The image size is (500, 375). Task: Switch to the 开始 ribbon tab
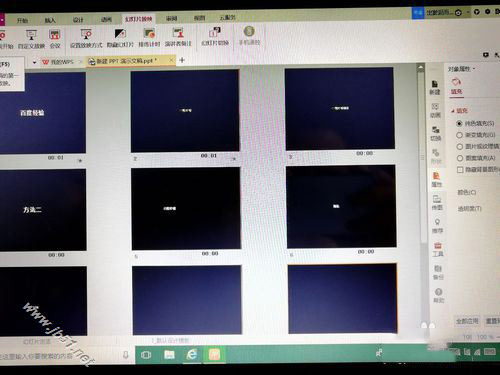22,20
